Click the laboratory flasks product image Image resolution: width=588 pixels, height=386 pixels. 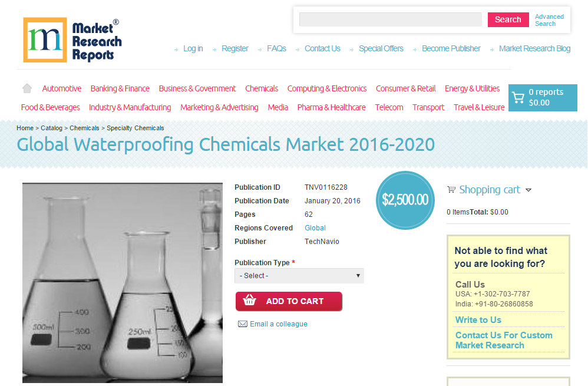click(122, 283)
